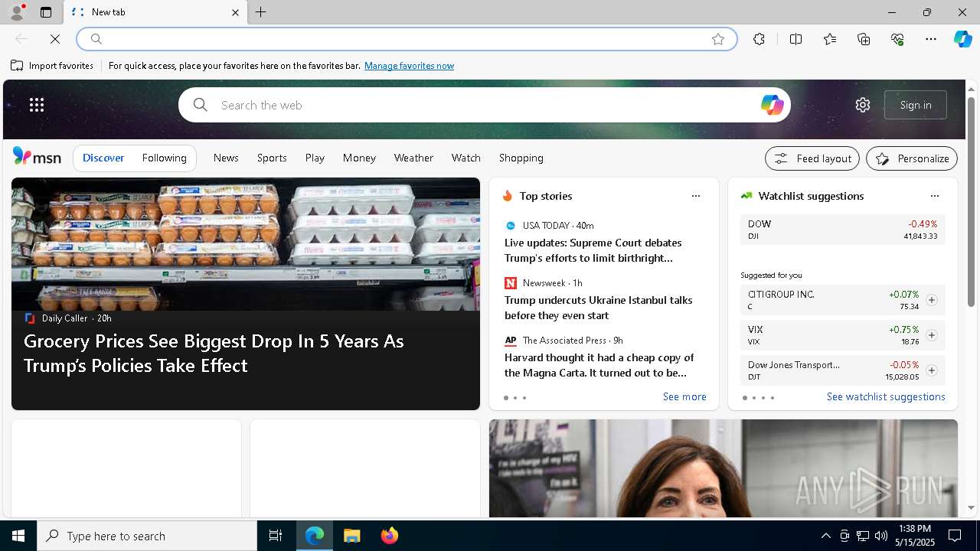The width and height of the screenshot is (980, 551).
Task: Stop loading the page
Action: click(x=55, y=39)
